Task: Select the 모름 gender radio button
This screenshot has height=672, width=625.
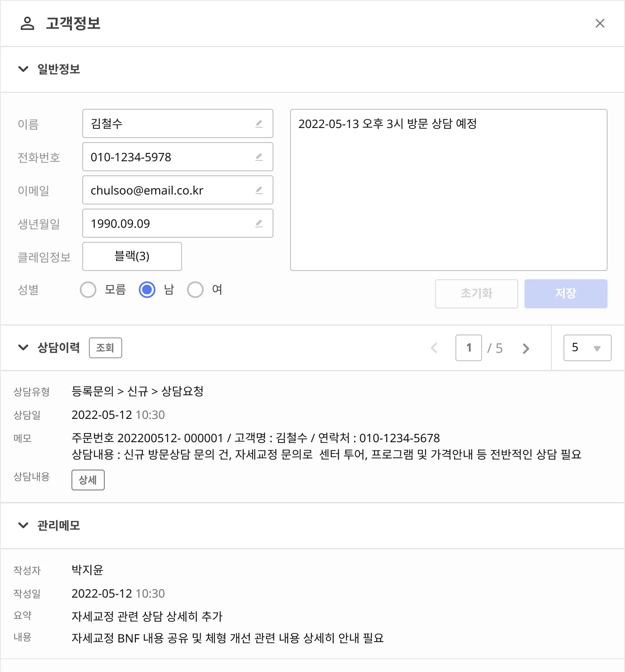Action: (88, 290)
